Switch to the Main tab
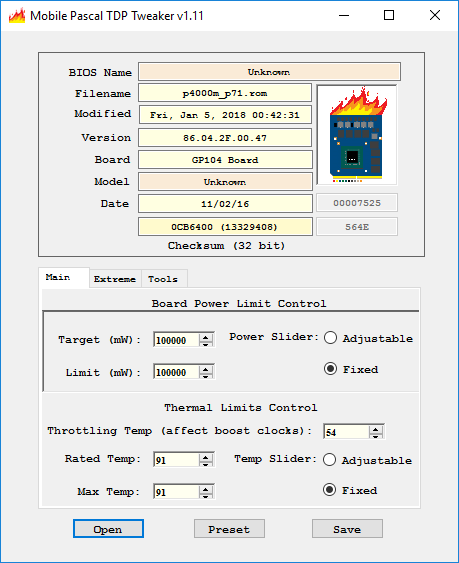The width and height of the screenshot is (459, 563). [64, 278]
